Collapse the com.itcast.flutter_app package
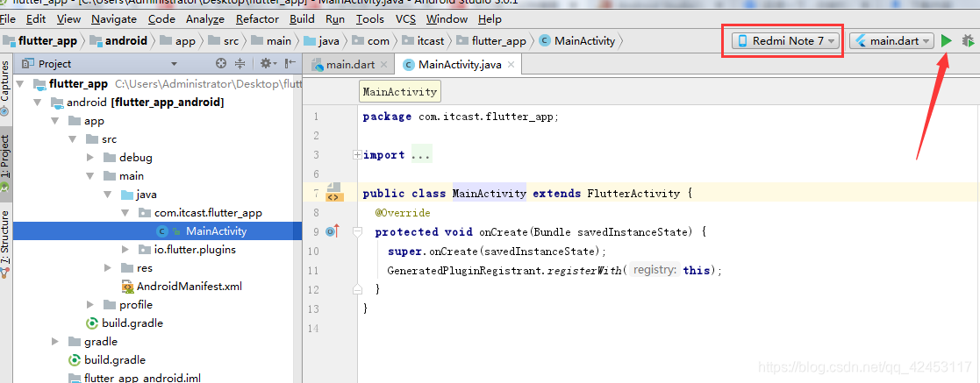The height and width of the screenshot is (383, 980). point(125,213)
